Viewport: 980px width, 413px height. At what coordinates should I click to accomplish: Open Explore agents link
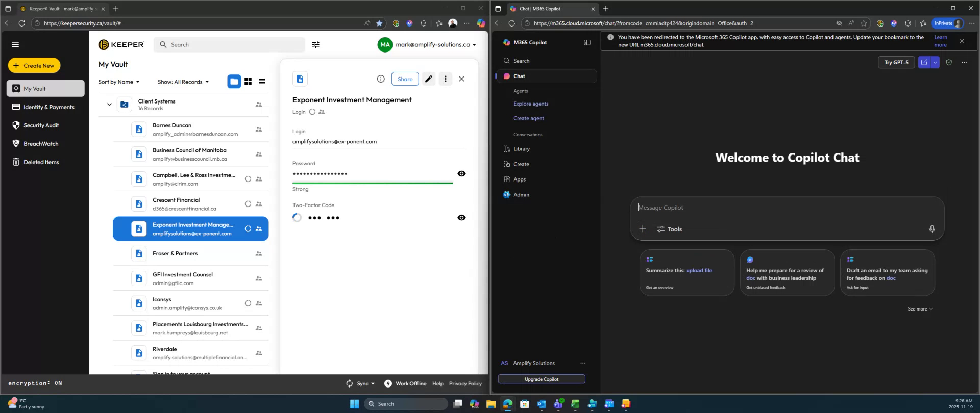tap(531, 104)
